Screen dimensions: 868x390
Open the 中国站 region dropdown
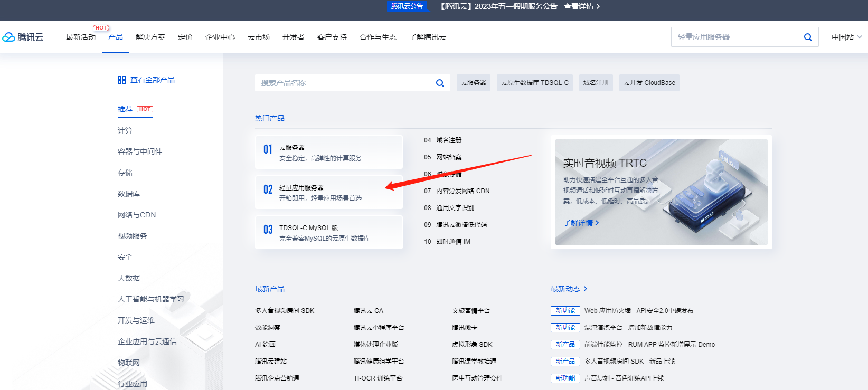(x=846, y=37)
